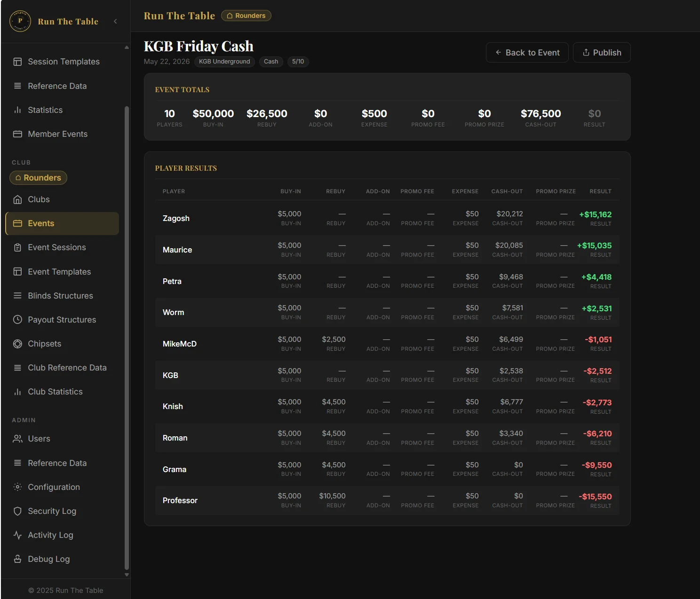Click Back to Event button
This screenshot has height=599, width=700.
527,53
